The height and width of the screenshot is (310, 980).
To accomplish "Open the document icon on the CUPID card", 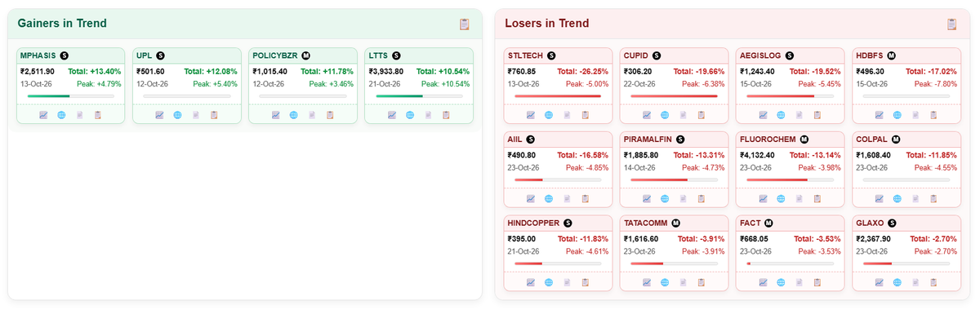I will [x=684, y=115].
